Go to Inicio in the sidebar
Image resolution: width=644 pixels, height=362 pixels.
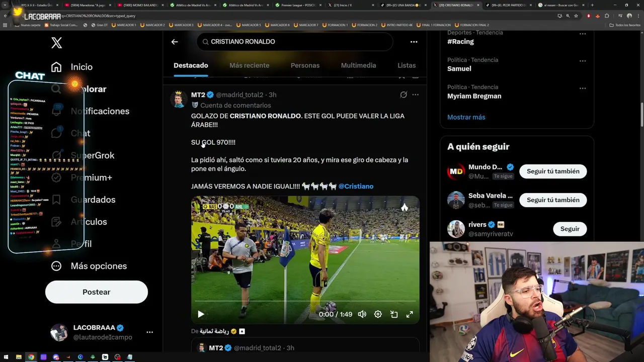[71, 67]
